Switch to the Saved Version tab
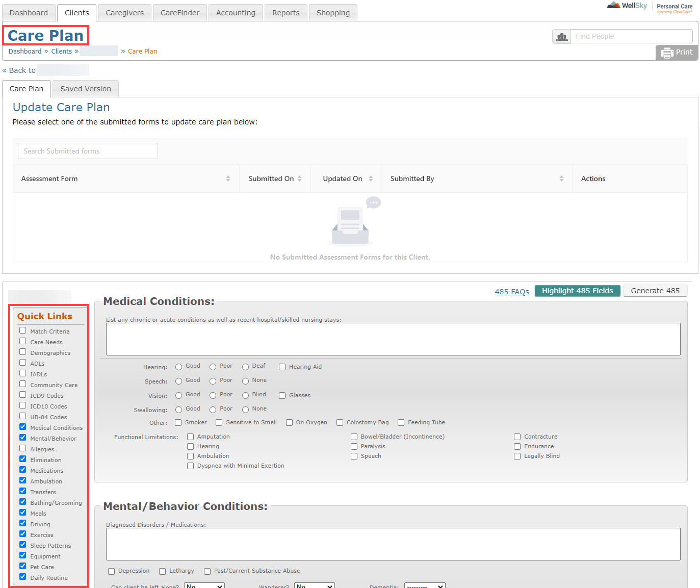Viewport: 700px width, 588px height. pos(86,89)
